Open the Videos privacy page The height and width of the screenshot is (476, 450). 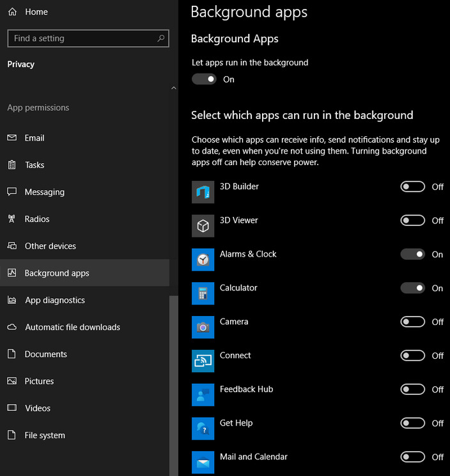[x=84, y=408]
